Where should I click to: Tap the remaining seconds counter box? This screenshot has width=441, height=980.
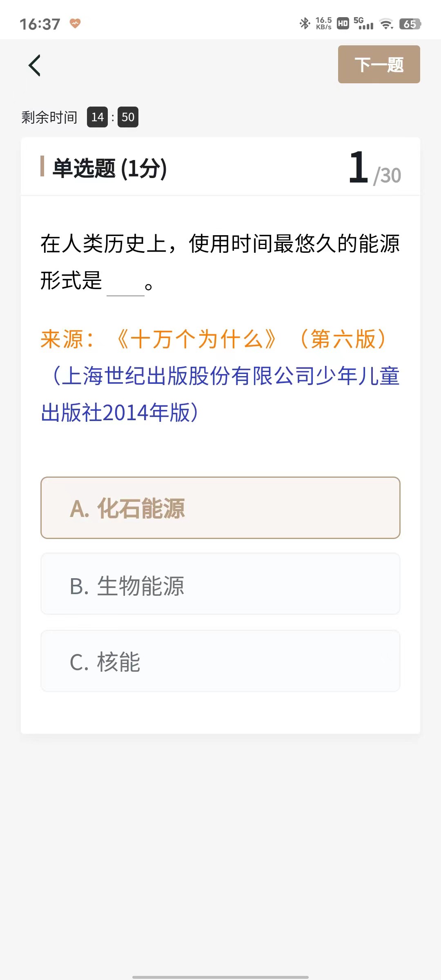tap(128, 117)
